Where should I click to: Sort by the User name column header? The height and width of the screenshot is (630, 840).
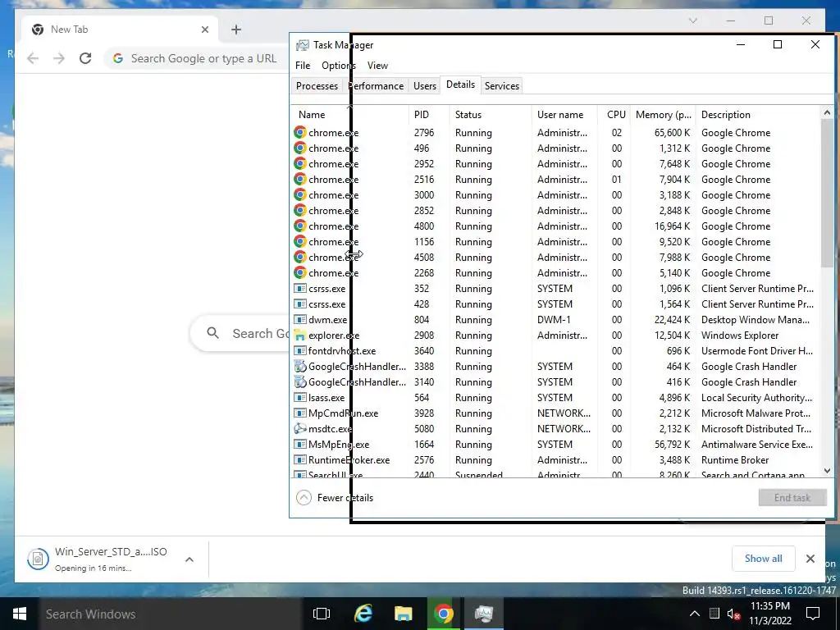point(564,115)
